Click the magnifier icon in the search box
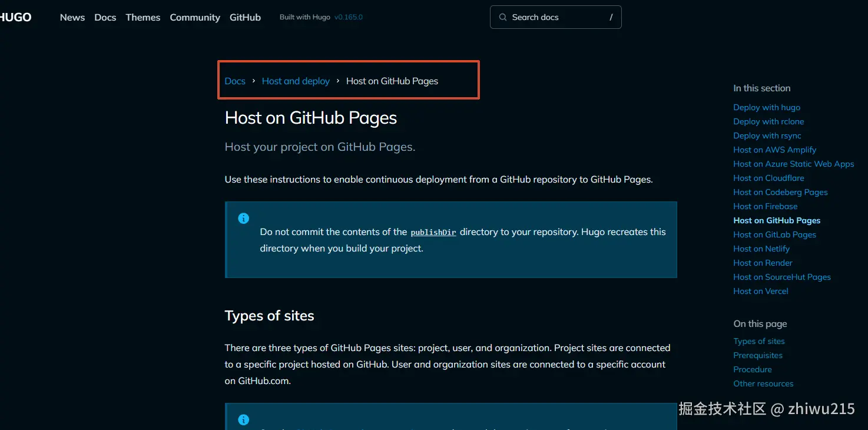 [x=503, y=17]
